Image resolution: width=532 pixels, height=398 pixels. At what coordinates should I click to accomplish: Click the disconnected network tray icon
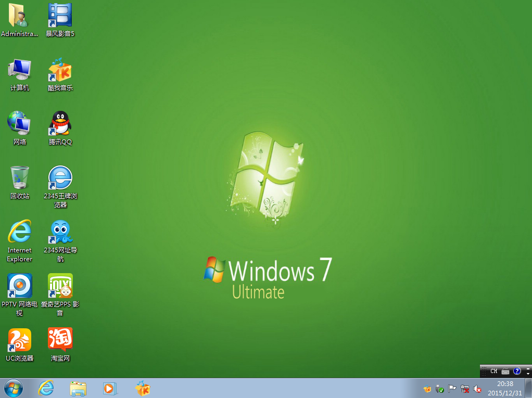464,389
